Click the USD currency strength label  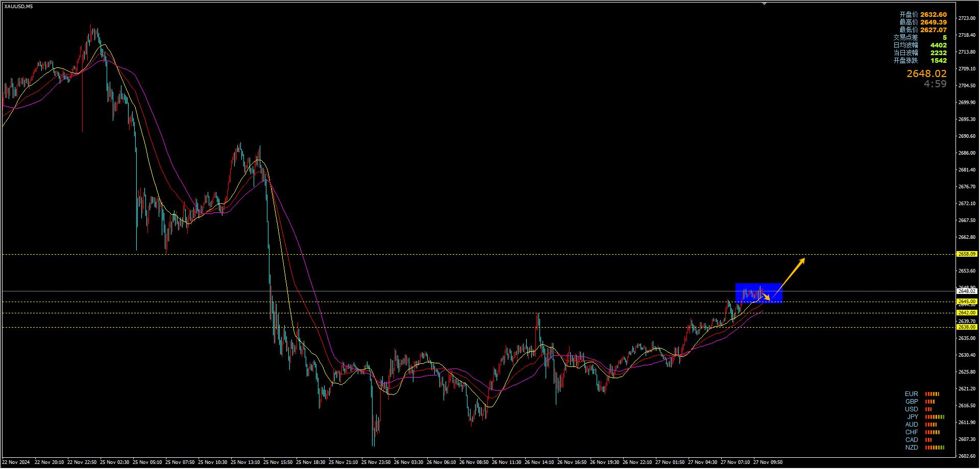point(911,409)
